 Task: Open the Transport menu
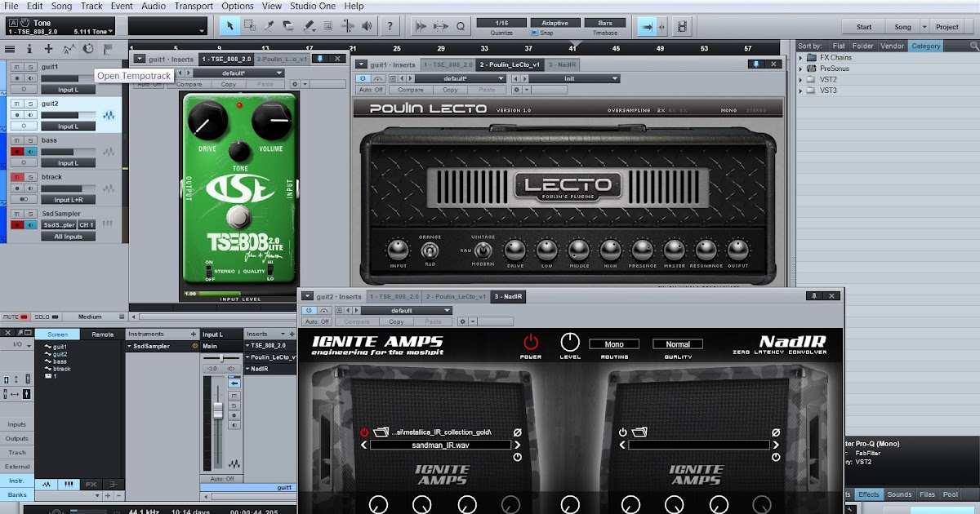(194, 6)
